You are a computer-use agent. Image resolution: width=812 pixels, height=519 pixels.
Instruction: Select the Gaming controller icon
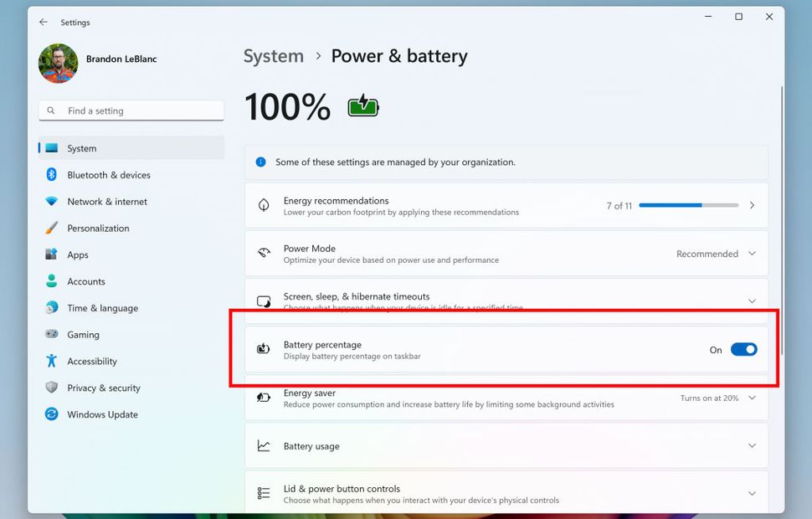point(51,334)
